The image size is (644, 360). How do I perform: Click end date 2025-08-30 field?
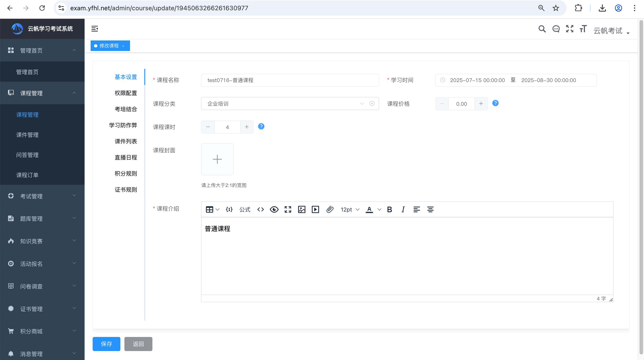(x=548, y=80)
